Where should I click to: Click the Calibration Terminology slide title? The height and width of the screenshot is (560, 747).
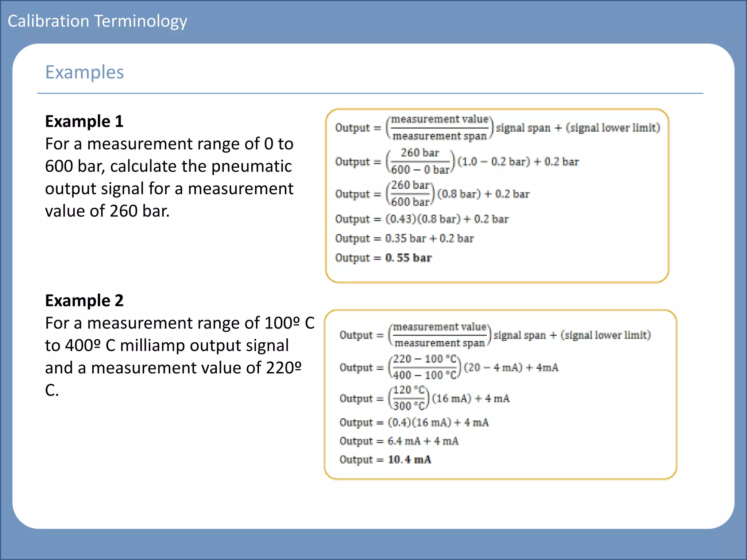coord(97,21)
